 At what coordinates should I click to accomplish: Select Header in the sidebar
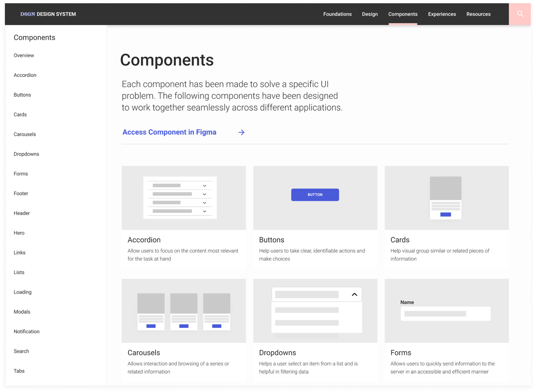coord(21,213)
